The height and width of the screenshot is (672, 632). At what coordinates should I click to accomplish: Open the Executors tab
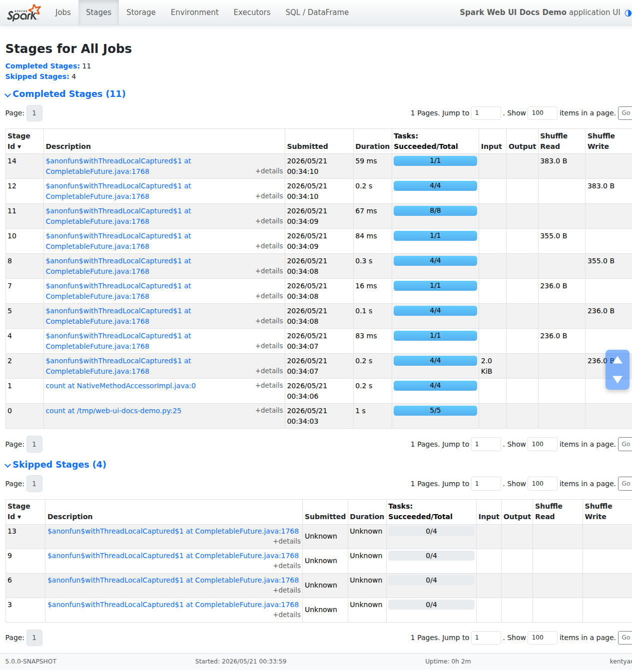[252, 12]
